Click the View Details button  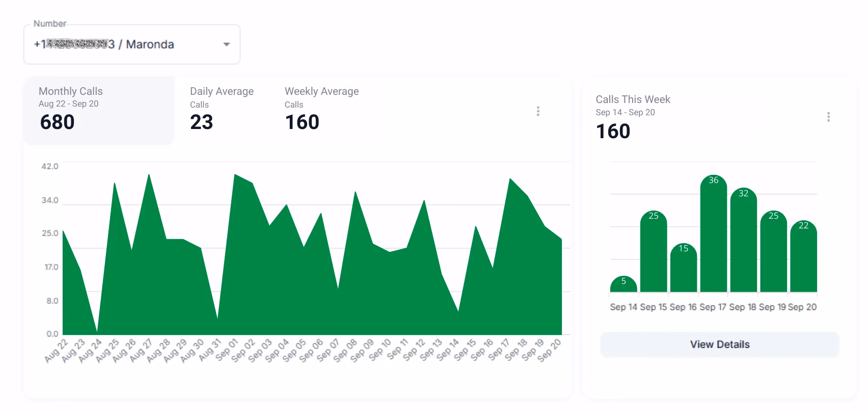[x=720, y=345]
